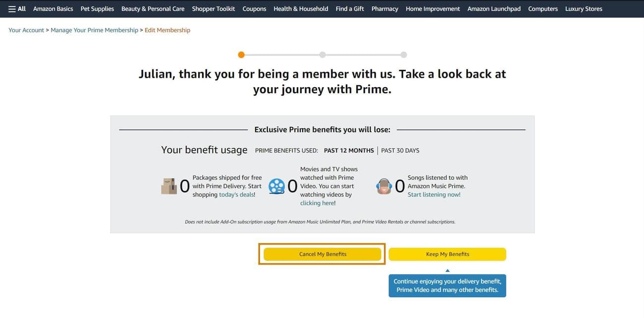This screenshot has height=318, width=644.
Task: Open the Pharmacy navigation item
Action: point(385,8)
